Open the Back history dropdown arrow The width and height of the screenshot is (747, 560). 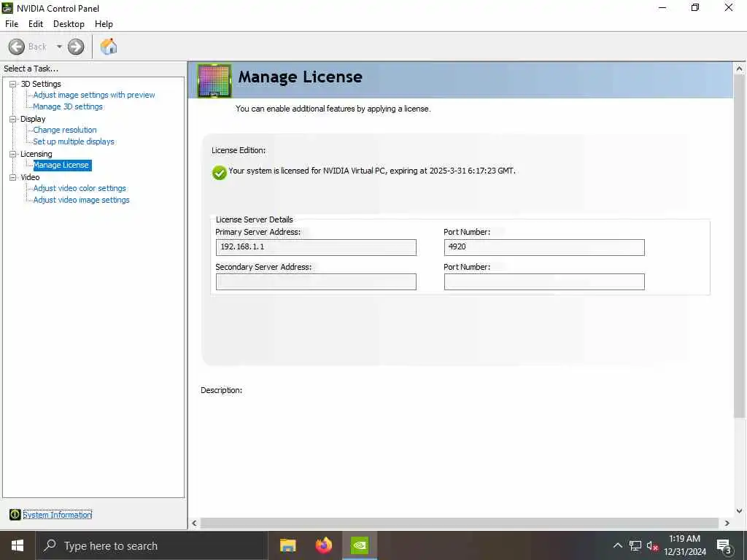[59, 47]
